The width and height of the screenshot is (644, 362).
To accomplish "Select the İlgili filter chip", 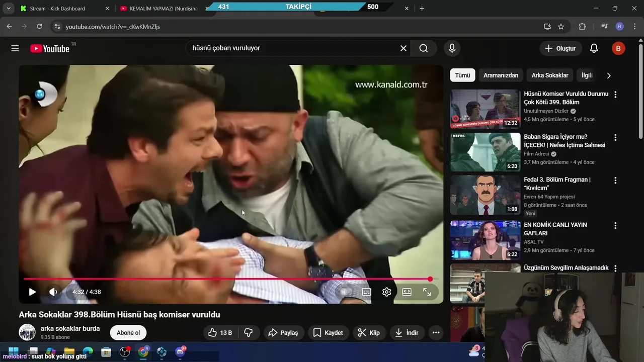I will pyautogui.click(x=587, y=75).
